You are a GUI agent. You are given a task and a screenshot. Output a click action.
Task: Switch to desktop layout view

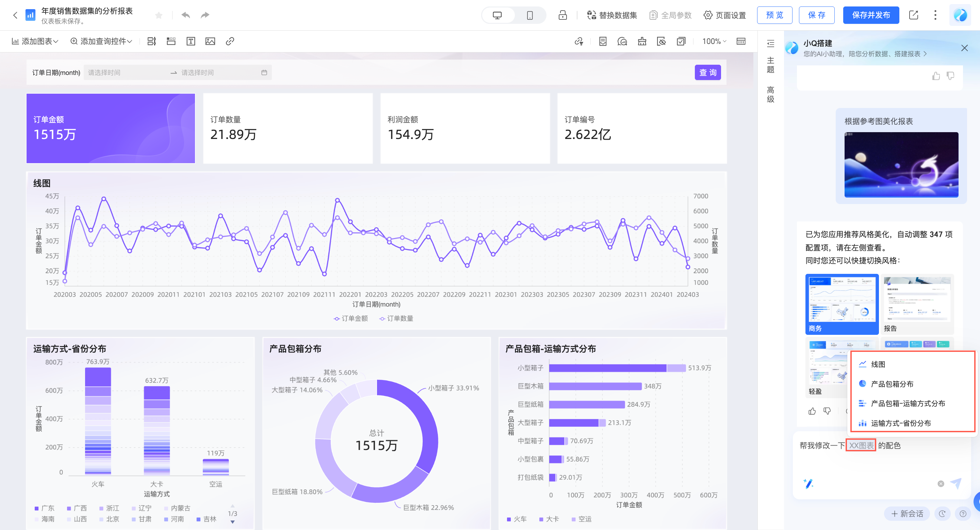pyautogui.click(x=497, y=15)
